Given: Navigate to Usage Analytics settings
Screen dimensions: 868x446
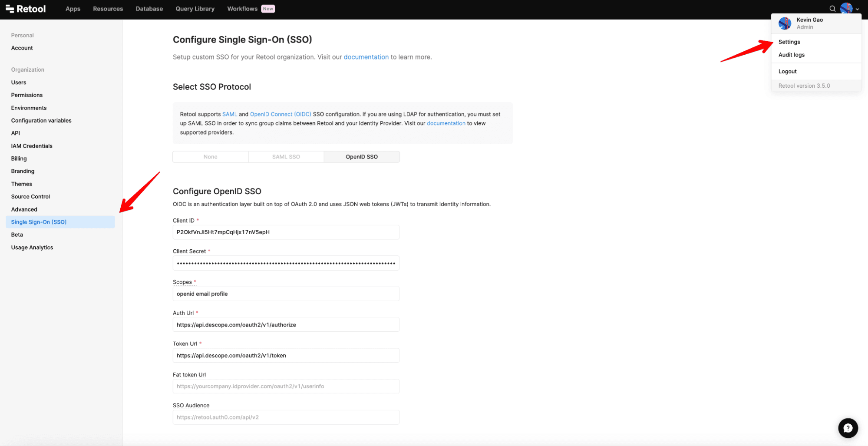Looking at the screenshot, I should [x=32, y=247].
